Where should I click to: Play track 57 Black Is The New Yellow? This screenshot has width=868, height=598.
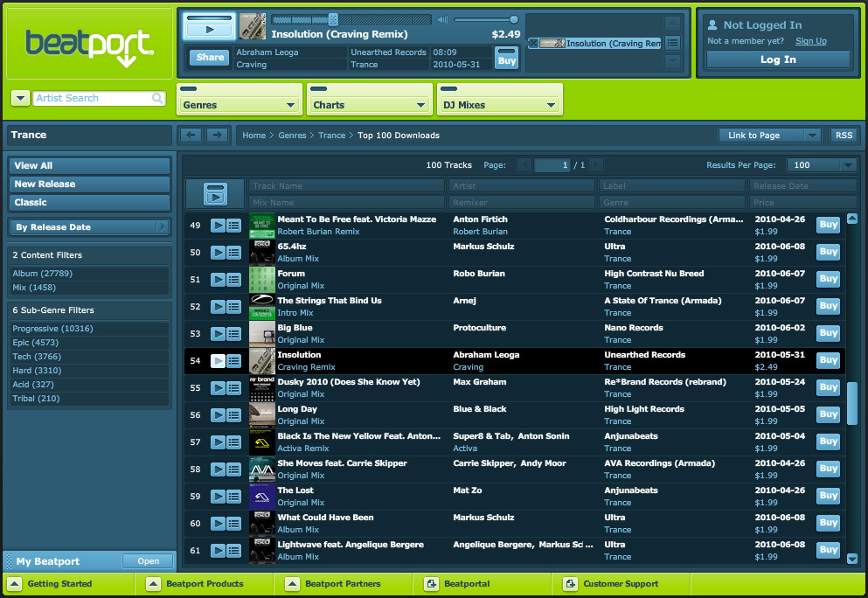219,442
